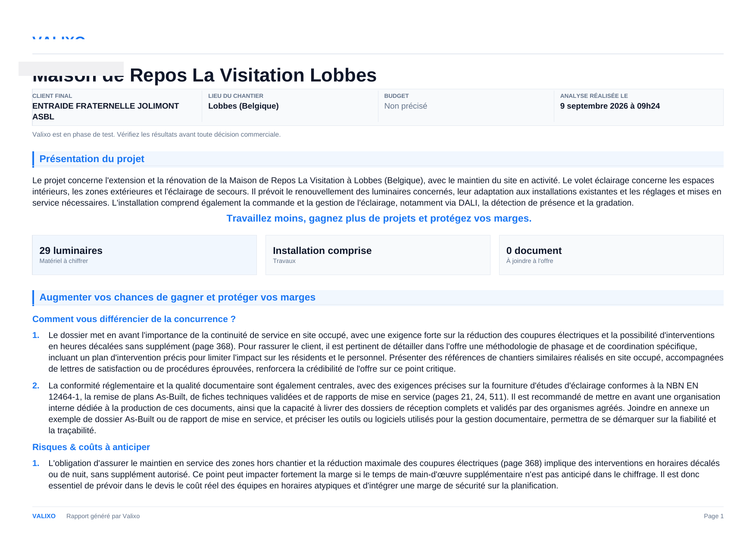Click the '0 document' card
Image resolution: width=756 pixels, height=535 pixels.
(611, 255)
